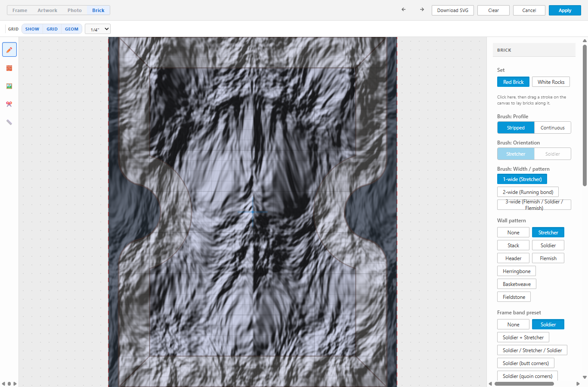Click the undo left arrow
Image resolution: width=588 pixels, height=387 pixels.
pos(403,9)
